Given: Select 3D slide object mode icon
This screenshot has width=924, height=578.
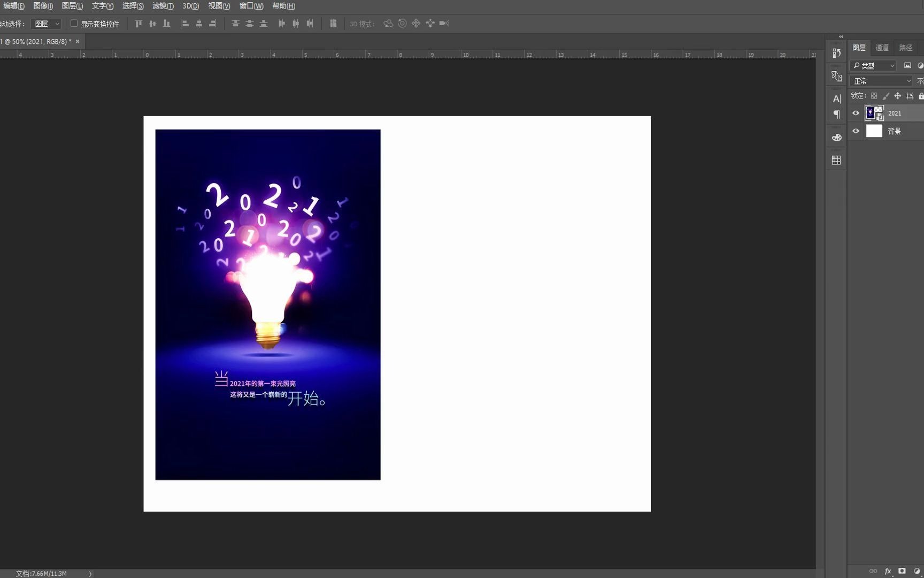Looking at the screenshot, I should [430, 24].
